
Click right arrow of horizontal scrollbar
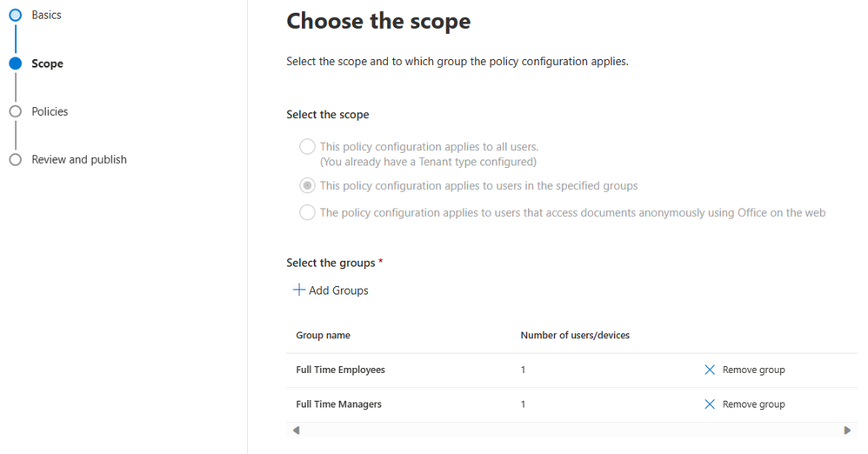tap(847, 431)
